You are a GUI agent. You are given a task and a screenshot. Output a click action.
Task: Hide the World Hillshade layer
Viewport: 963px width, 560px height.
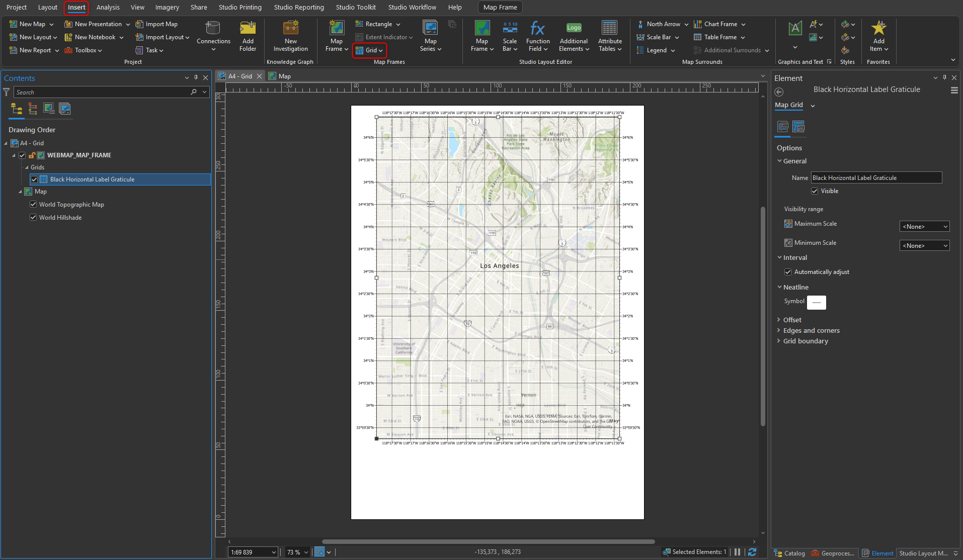pyautogui.click(x=33, y=217)
